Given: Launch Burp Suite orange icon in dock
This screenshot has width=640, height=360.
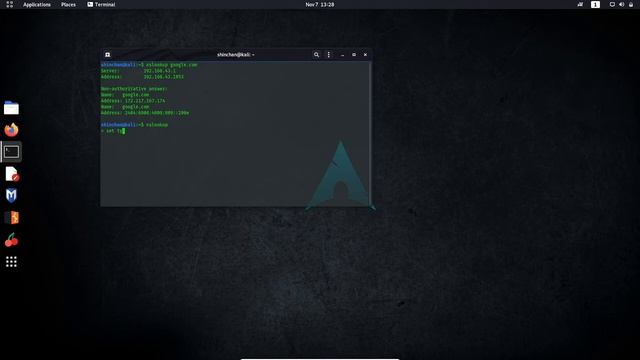Looking at the screenshot, I should coord(11,218).
